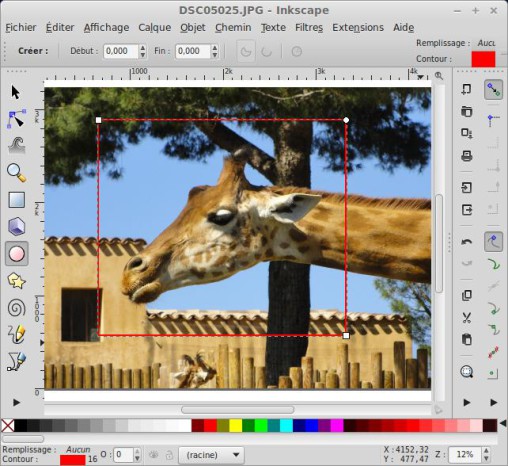This screenshot has height=466, width=508.
Task: Choose the Node editing tool
Action: pyautogui.click(x=16, y=119)
